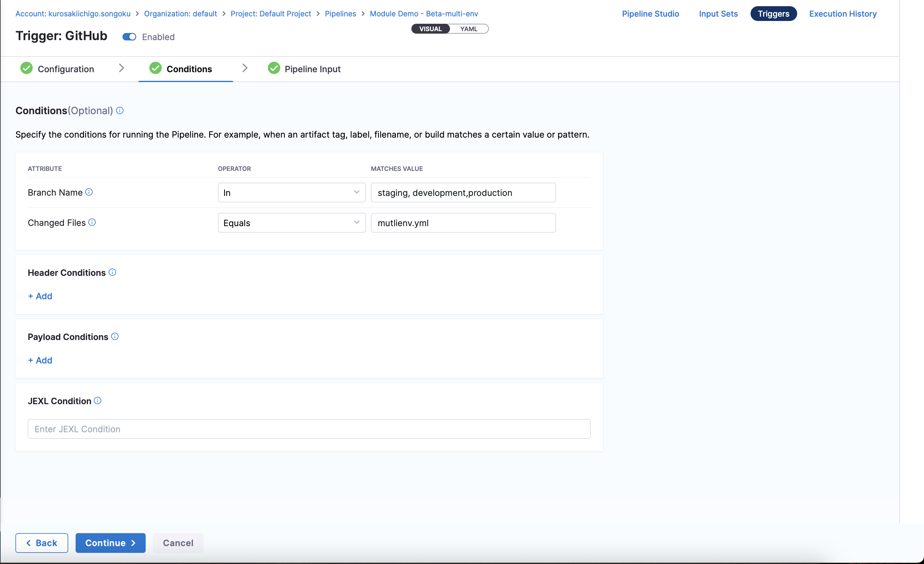Image resolution: width=924 pixels, height=564 pixels.
Task: Add a new Header Condition
Action: click(x=40, y=296)
